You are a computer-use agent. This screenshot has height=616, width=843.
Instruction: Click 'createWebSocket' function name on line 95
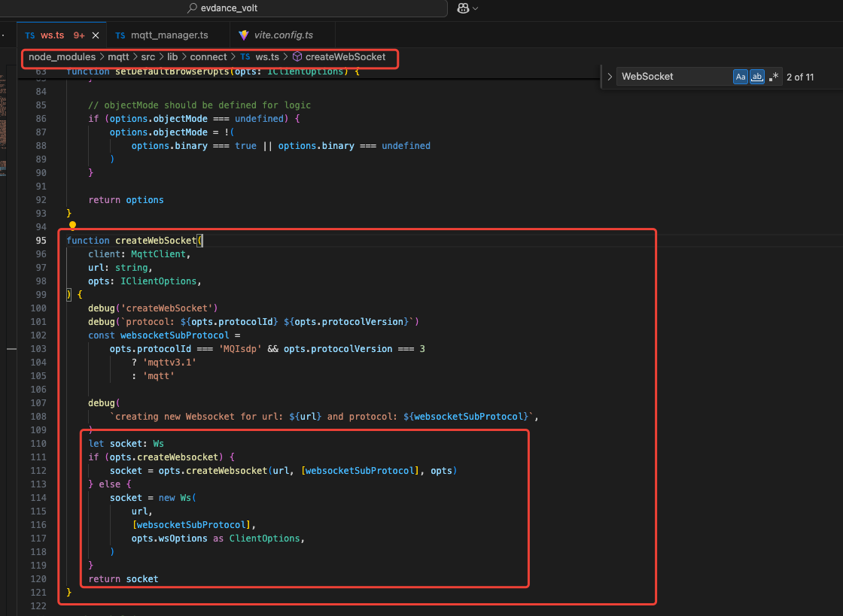(155, 241)
